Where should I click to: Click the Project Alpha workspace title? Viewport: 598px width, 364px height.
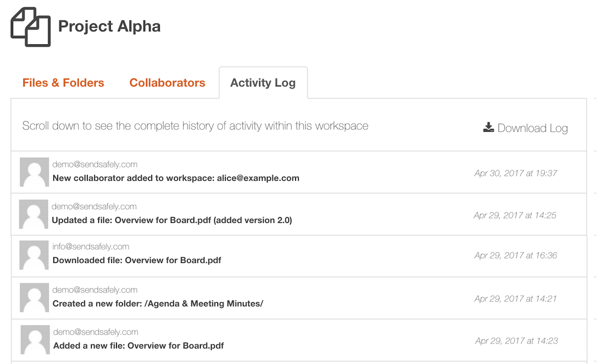[109, 26]
